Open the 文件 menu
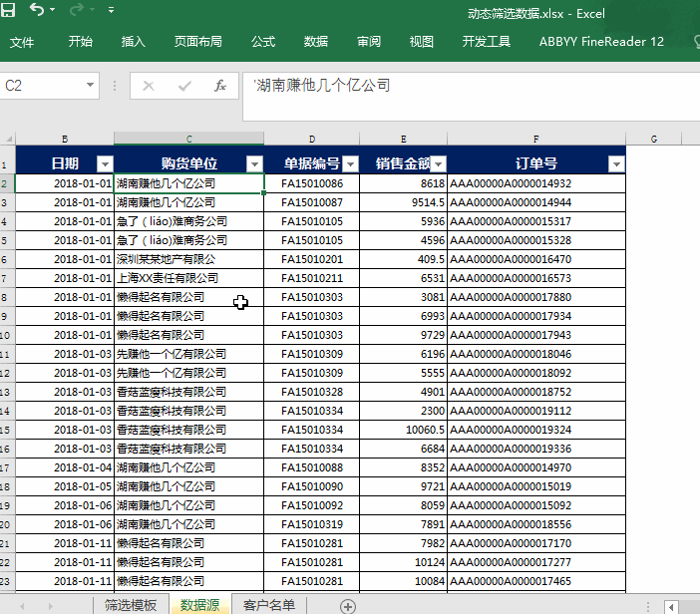The height and width of the screenshot is (614, 700). click(x=21, y=42)
